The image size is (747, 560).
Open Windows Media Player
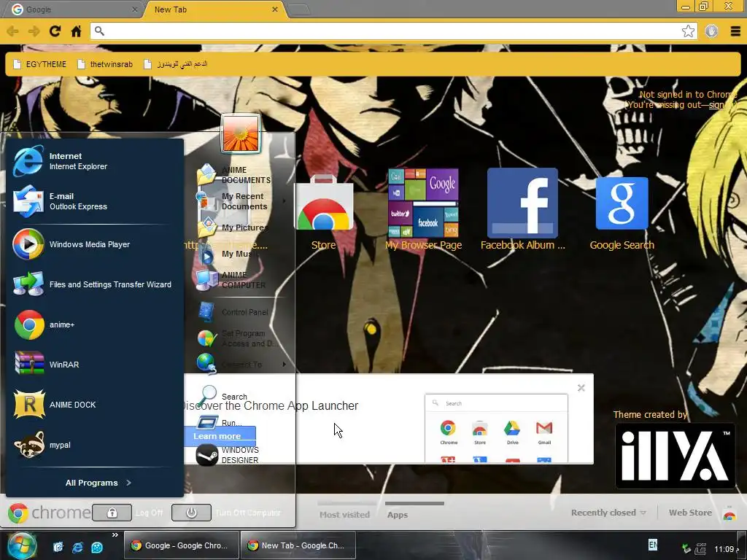pos(94,244)
